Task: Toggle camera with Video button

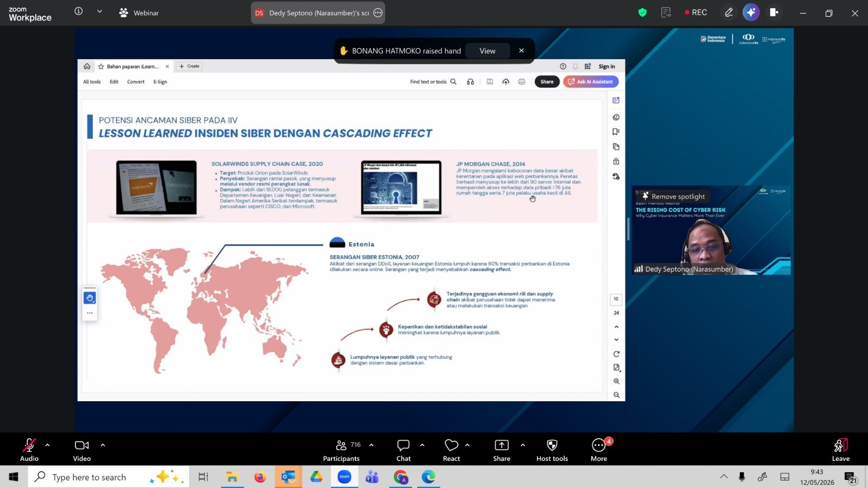Action: (x=82, y=450)
